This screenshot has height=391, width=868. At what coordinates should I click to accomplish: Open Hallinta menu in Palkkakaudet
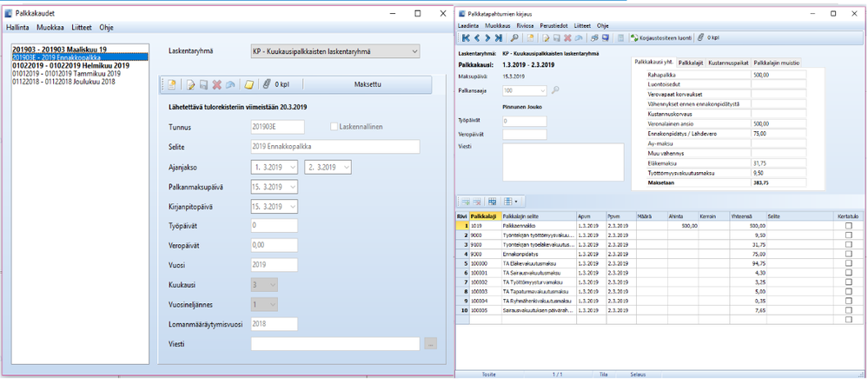17,27
